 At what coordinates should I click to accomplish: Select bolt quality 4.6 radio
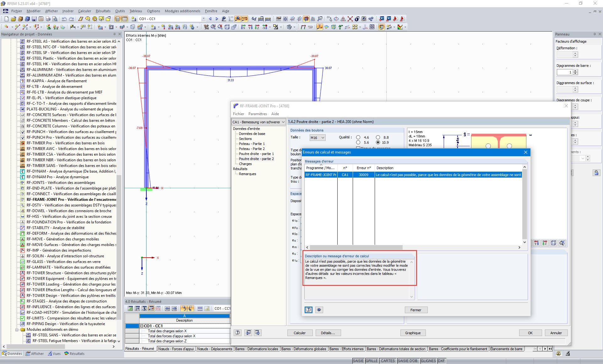tap(358, 137)
